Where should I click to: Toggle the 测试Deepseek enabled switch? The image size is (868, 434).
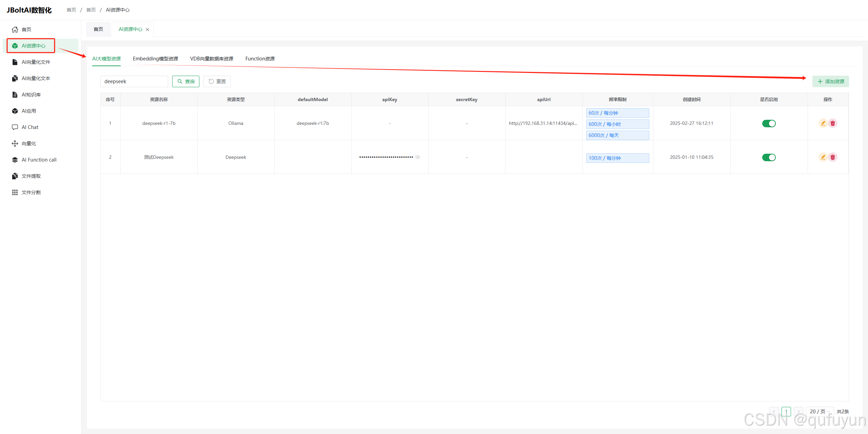point(769,157)
